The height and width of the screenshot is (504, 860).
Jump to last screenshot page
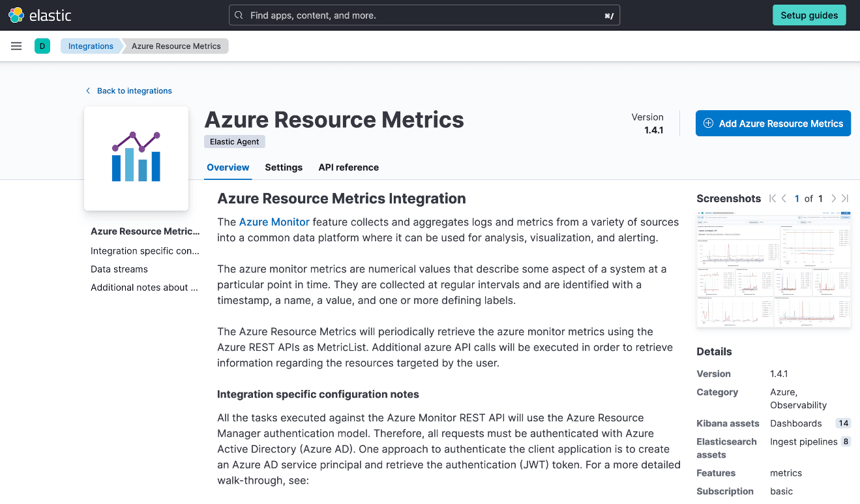coord(845,199)
